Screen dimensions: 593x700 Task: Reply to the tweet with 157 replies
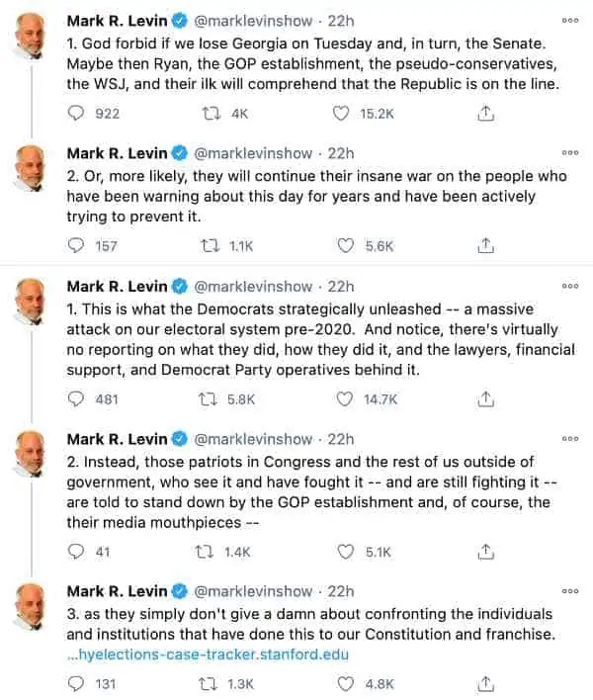(75, 245)
